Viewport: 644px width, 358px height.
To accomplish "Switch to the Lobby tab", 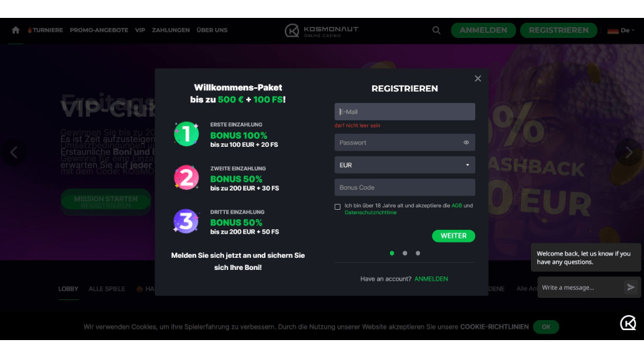I will pyautogui.click(x=68, y=289).
